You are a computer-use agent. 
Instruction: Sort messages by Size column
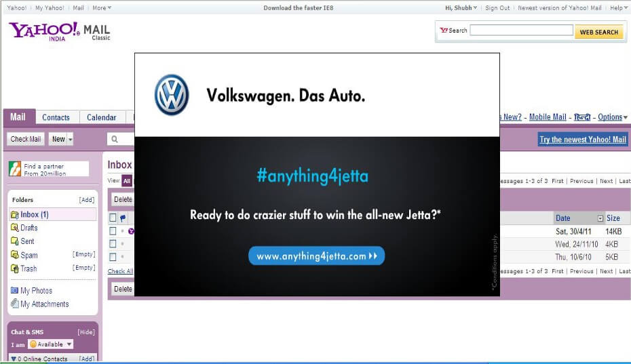[x=613, y=218]
